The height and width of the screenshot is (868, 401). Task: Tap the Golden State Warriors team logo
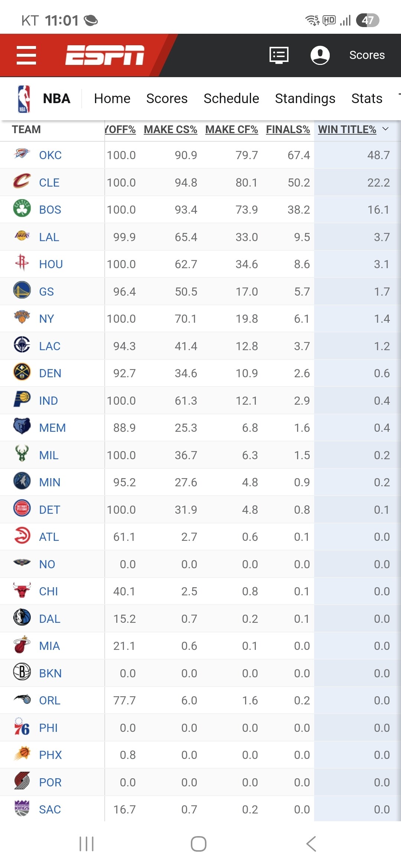click(22, 290)
